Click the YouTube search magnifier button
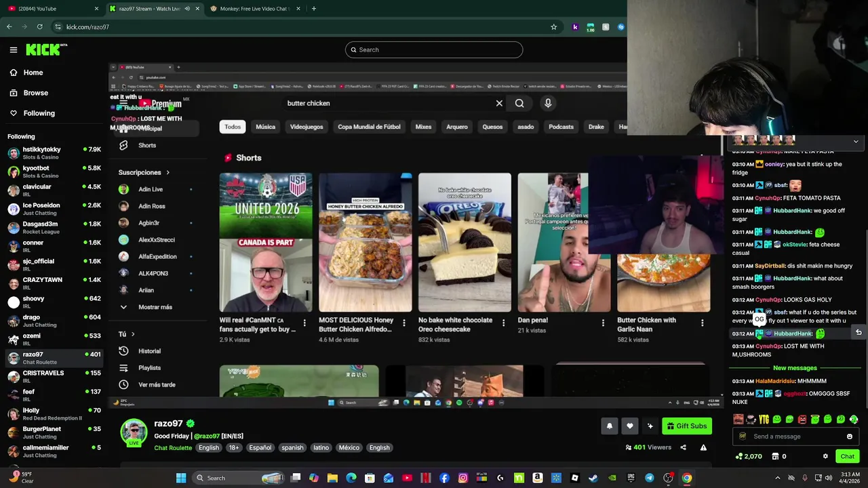Image resolution: width=868 pixels, height=488 pixels. click(519, 103)
